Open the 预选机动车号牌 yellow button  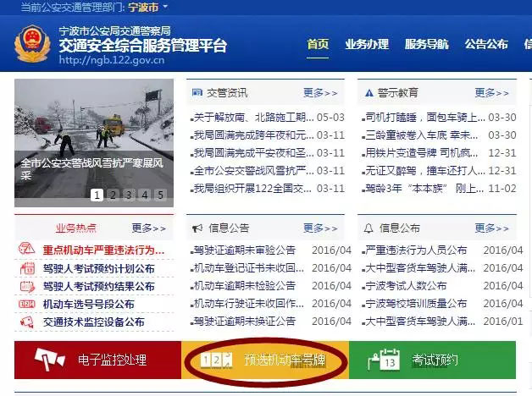click(265, 360)
